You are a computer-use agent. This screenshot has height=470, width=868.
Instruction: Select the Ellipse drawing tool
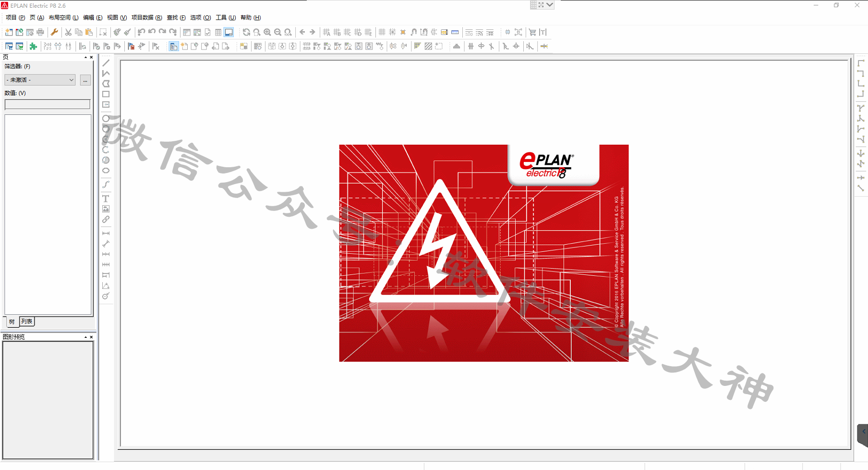click(x=106, y=171)
